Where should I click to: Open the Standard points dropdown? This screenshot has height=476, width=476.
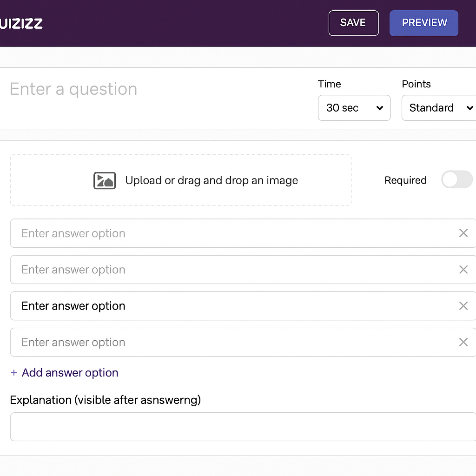438,108
